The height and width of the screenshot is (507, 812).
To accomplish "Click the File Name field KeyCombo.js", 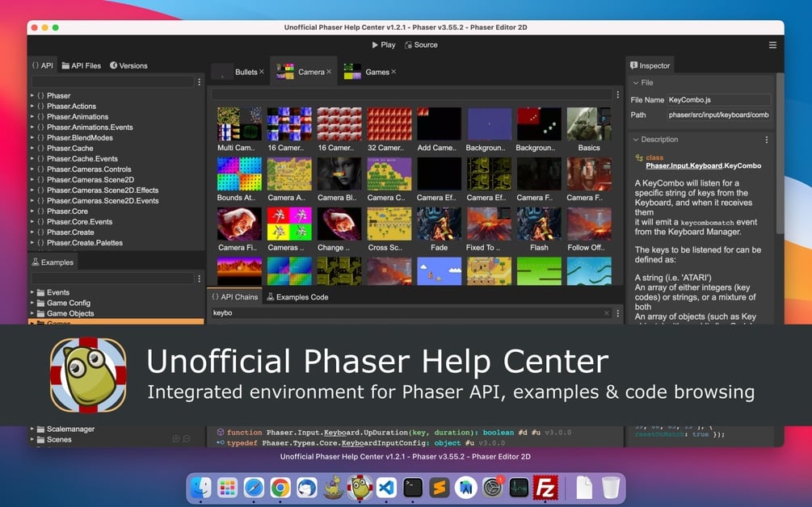I will point(719,100).
